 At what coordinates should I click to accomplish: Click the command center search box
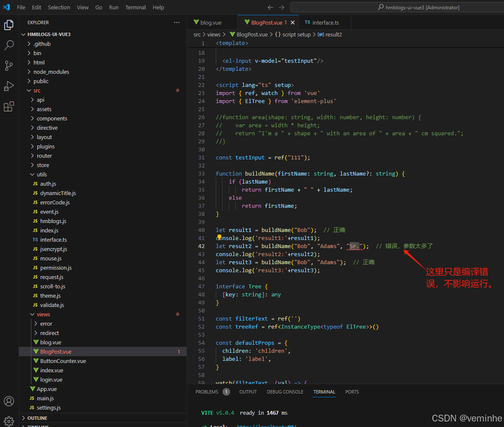(x=397, y=7)
